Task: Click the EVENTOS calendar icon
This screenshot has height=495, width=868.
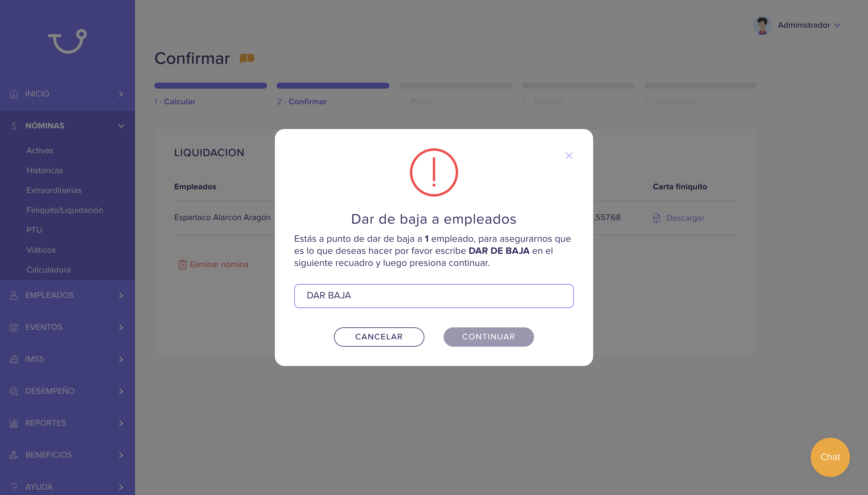Action: pos(14,327)
